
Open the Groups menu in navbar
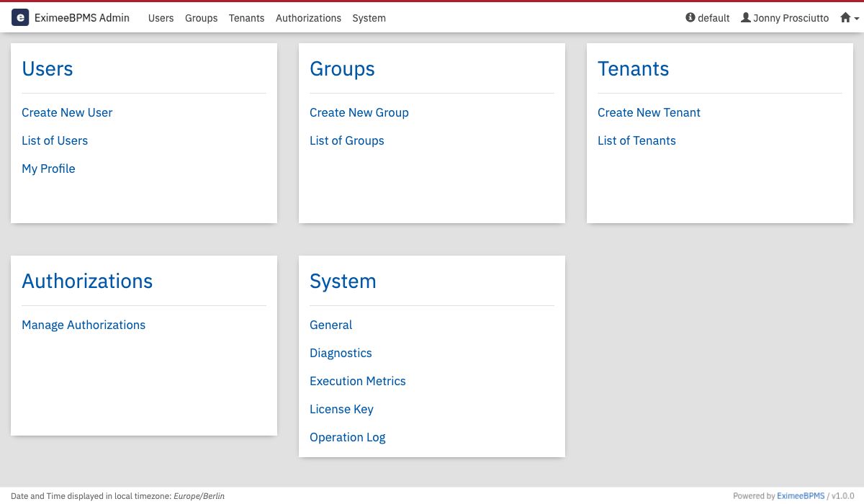(x=201, y=18)
